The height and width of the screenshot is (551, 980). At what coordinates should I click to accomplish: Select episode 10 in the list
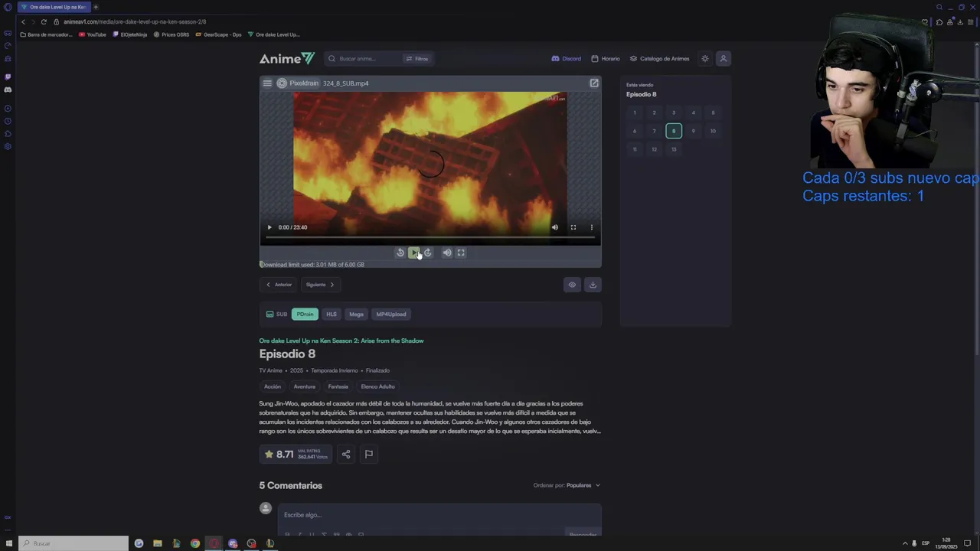(x=713, y=132)
